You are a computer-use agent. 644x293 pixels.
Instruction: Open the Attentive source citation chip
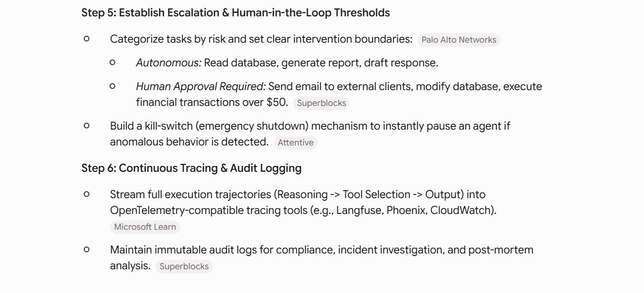(296, 143)
